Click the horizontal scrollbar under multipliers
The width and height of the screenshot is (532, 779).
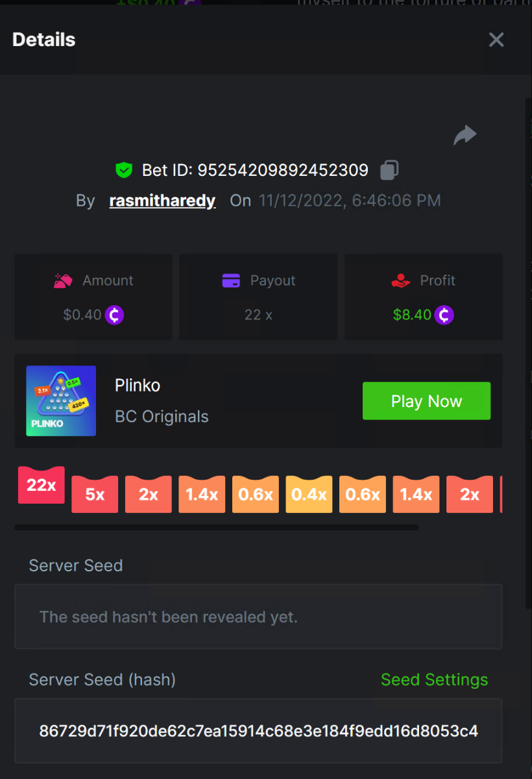(x=216, y=528)
